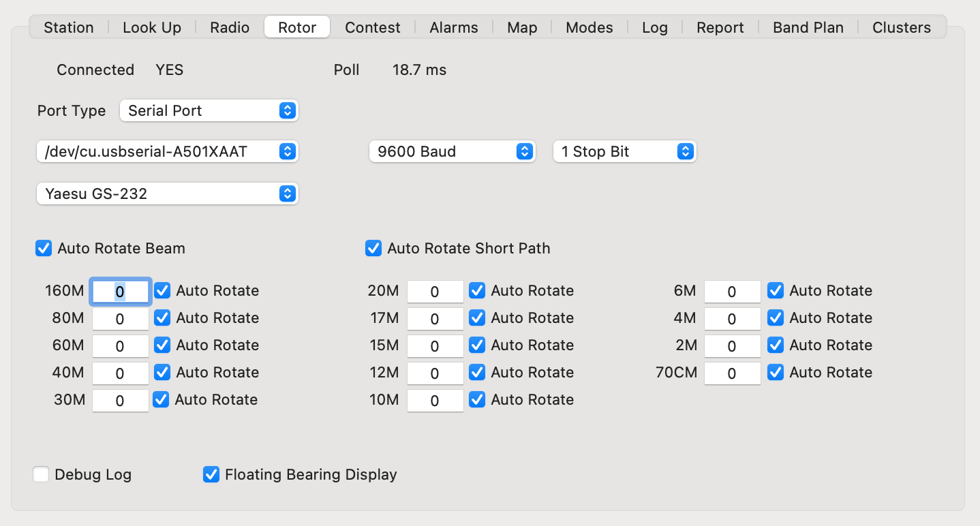980x526 pixels.
Task: Select the 6M bearing value field
Action: [x=732, y=292]
